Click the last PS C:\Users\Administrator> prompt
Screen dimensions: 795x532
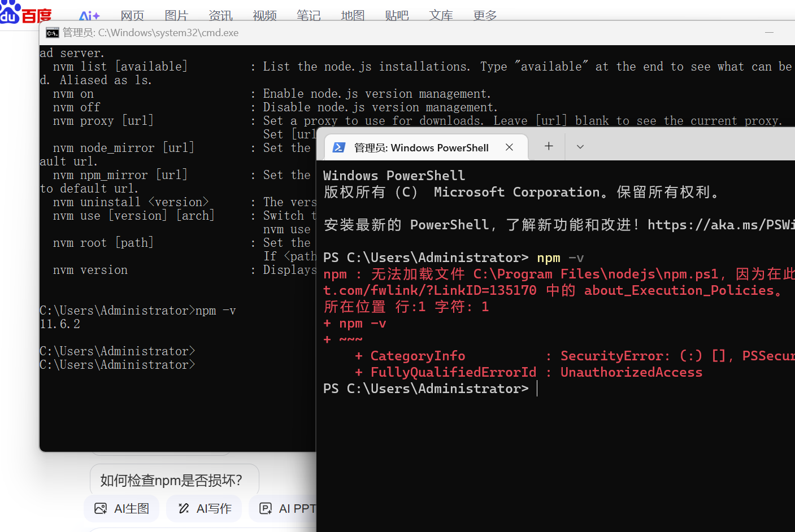[426, 389]
